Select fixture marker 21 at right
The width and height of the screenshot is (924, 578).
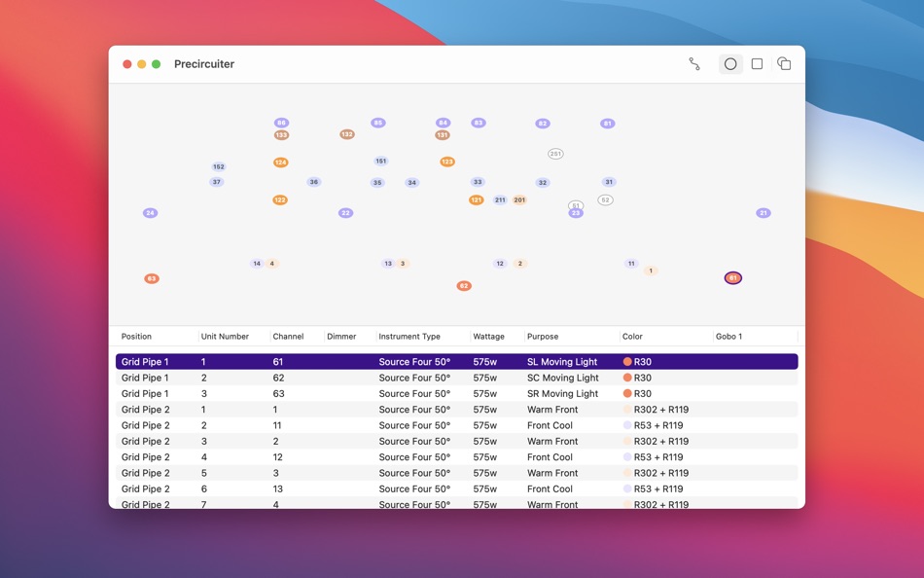pyautogui.click(x=764, y=213)
